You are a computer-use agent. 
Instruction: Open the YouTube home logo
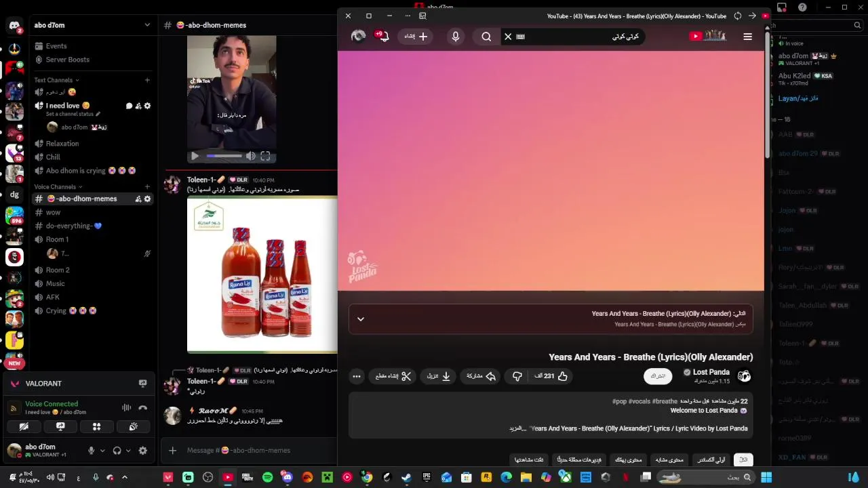[x=707, y=36]
